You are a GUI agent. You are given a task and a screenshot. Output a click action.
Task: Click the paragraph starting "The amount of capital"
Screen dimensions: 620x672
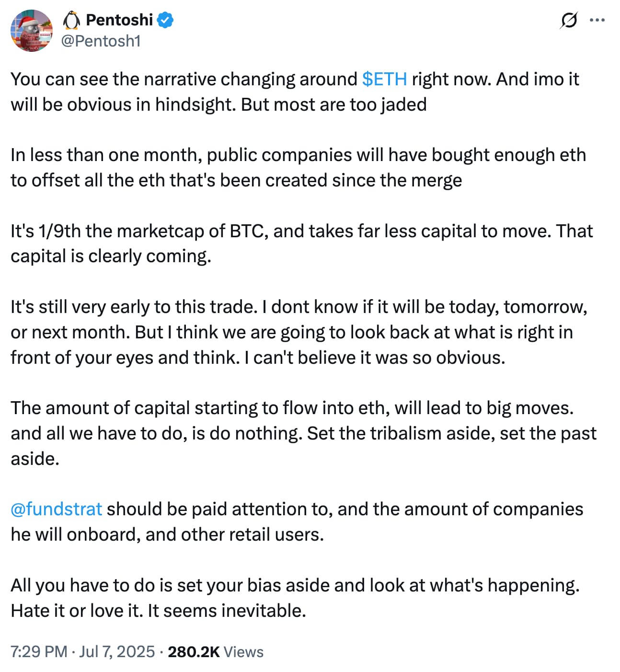(x=303, y=433)
